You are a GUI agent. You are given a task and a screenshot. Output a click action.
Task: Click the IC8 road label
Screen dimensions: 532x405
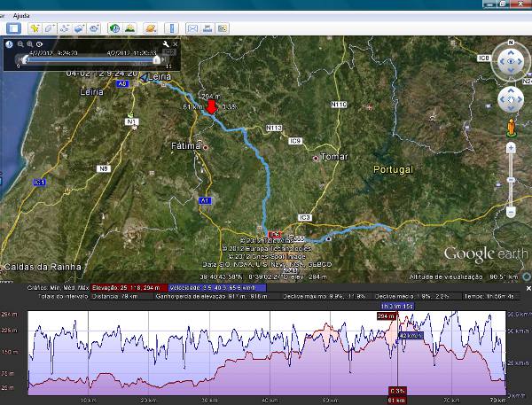coord(483,58)
